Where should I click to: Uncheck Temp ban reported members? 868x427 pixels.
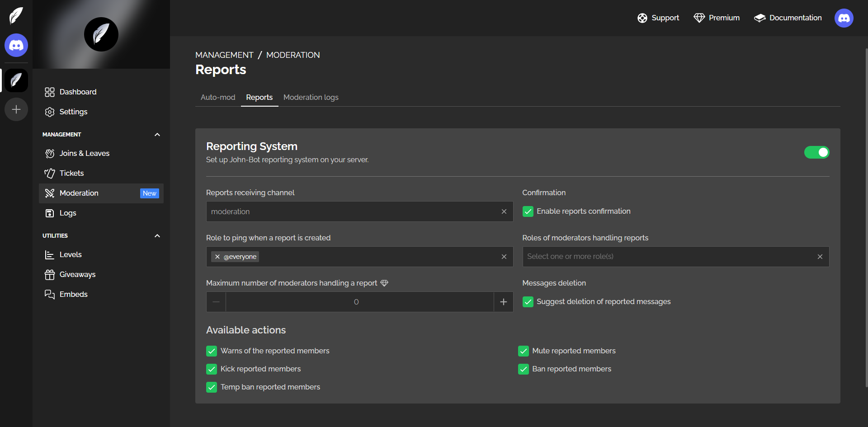click(212, 387)
